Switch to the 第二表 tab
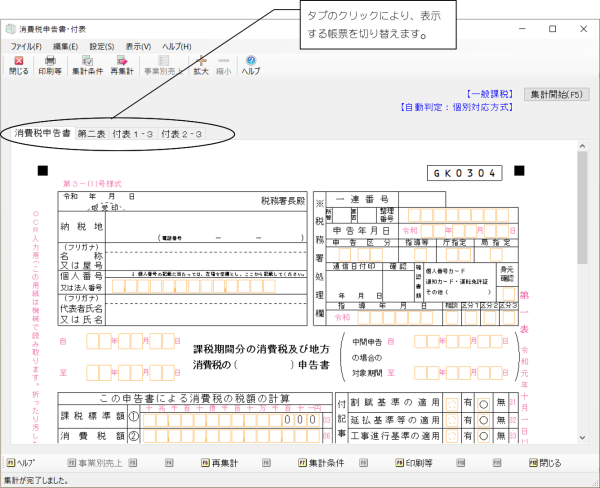The image size is (600, 488). tap(95, 133)
